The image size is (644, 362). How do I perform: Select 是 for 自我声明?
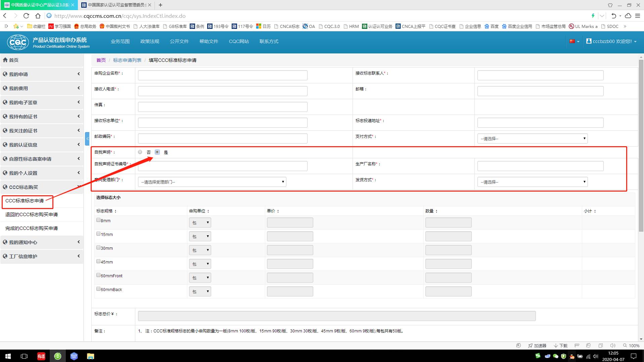point(157,152)
